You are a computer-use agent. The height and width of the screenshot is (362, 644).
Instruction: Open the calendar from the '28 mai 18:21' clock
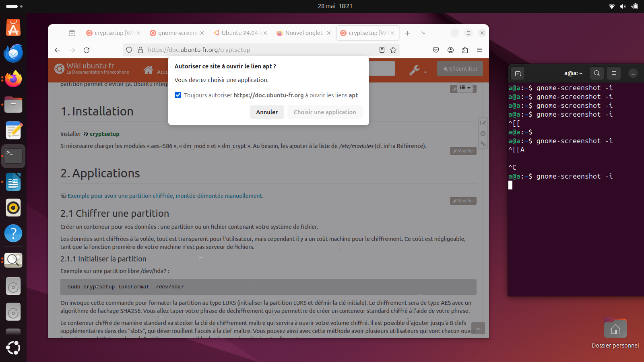(x=335, y=6)
